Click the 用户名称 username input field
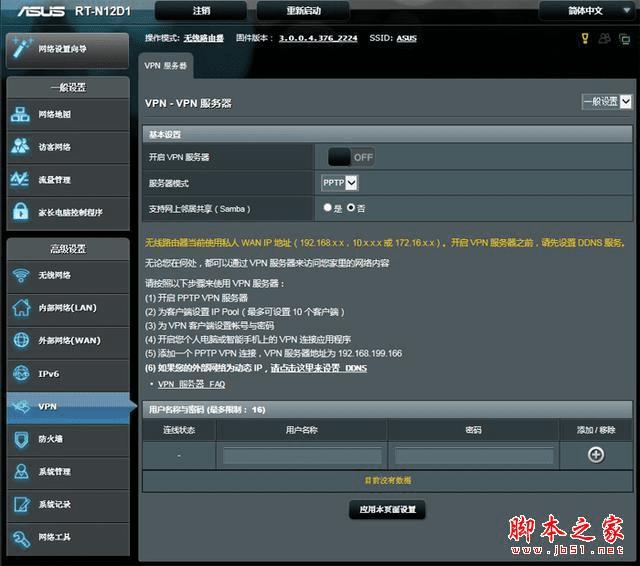The height and width of the screenshot is (566, 640). 302,455
